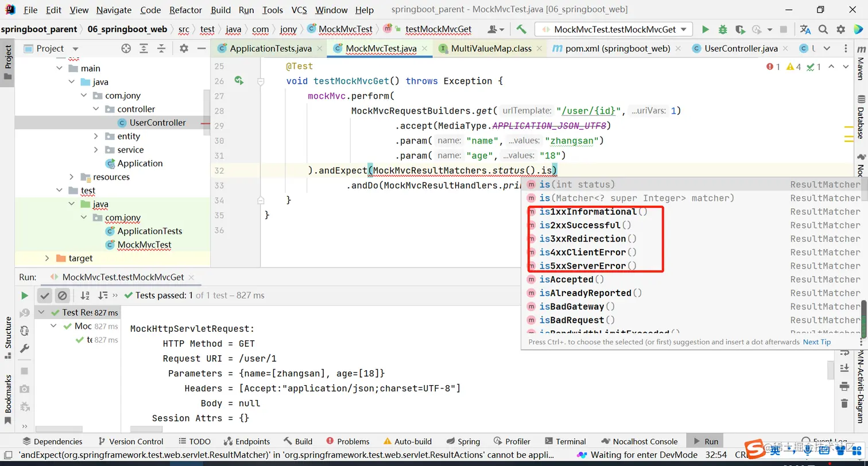Open Endpoints tool window
This screenshot has width=868, height=466.
[x=246, y=441]
